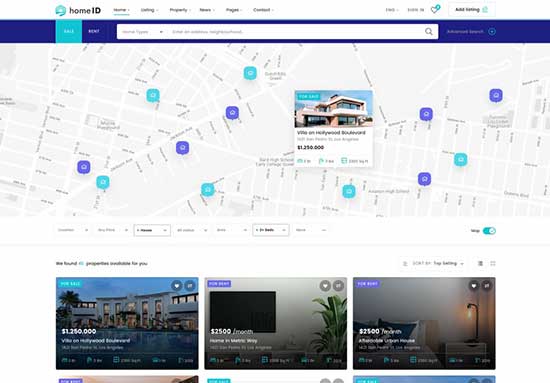This screenshot has width=550, height=383.
Task: Open the House type filter dropdown
Action: point(152,230)
